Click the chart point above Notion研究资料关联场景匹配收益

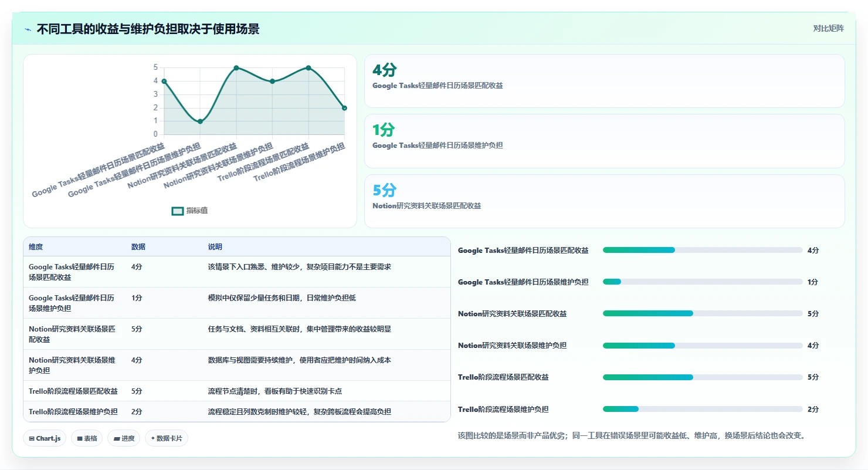(x=236, y=67)
